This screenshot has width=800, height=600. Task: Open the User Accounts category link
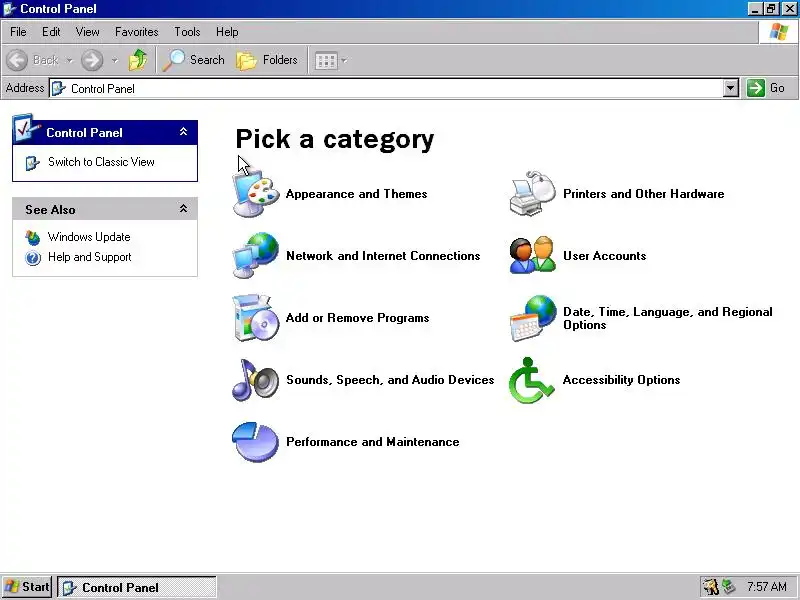(x=605, y=256)
